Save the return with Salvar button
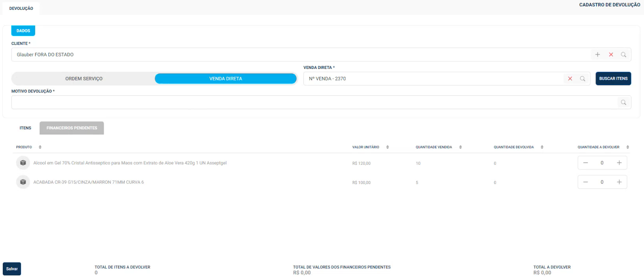This screenshot has height=277, width=644. click(12, 269)
